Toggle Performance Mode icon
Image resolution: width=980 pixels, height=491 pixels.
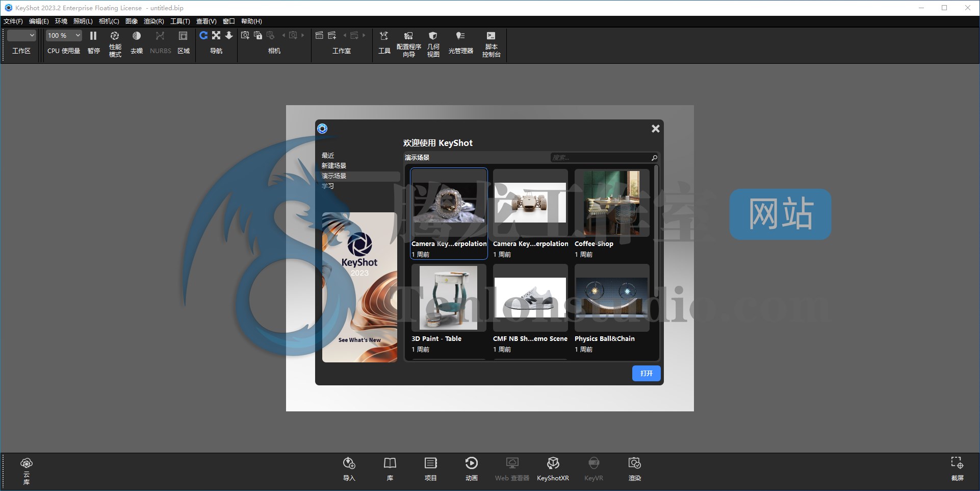115,36
